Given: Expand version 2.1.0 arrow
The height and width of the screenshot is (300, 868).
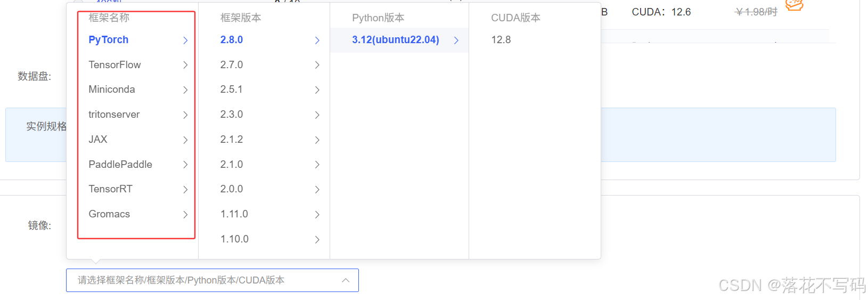Looking at the screenshot, I should pos(317,165).
